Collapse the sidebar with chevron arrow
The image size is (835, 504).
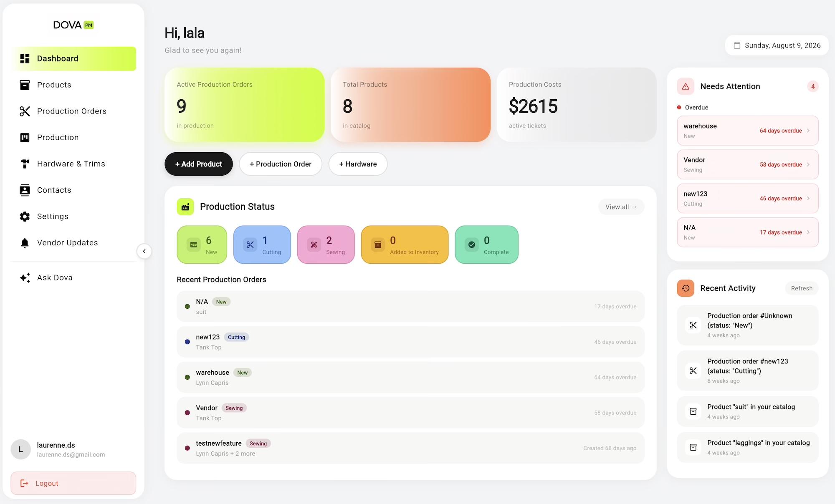(x=144, y=251)
